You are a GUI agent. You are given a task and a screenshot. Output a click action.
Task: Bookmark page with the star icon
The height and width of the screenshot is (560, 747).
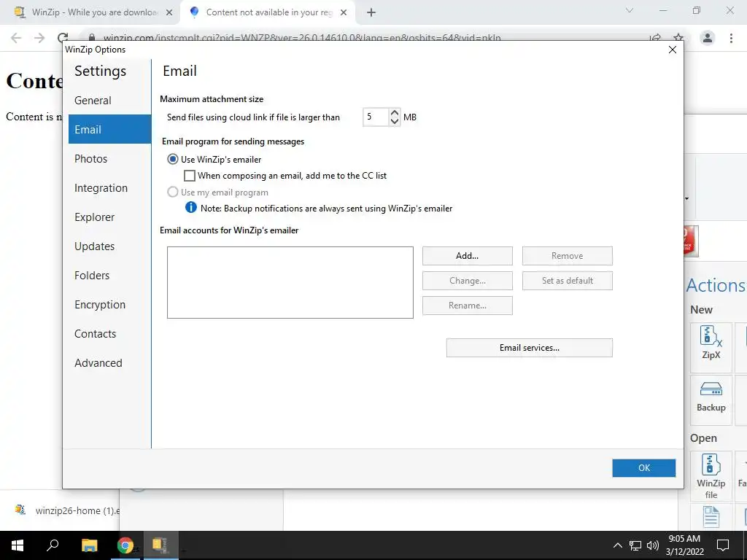678,38
